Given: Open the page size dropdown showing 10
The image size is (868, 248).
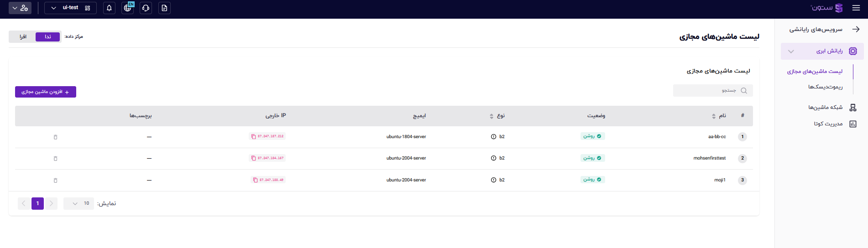Looking at the screenshot, I should pyautogui.click(x=79, y=203).
